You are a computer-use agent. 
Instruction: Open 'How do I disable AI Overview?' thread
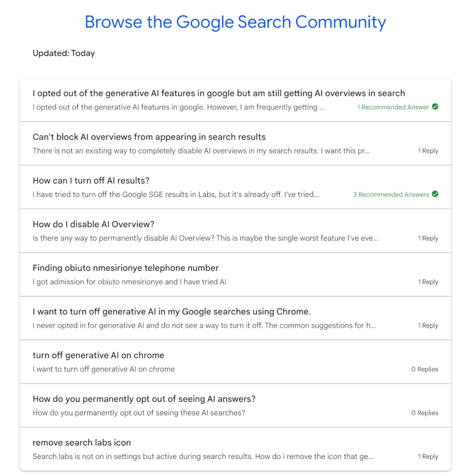(93, 224)
